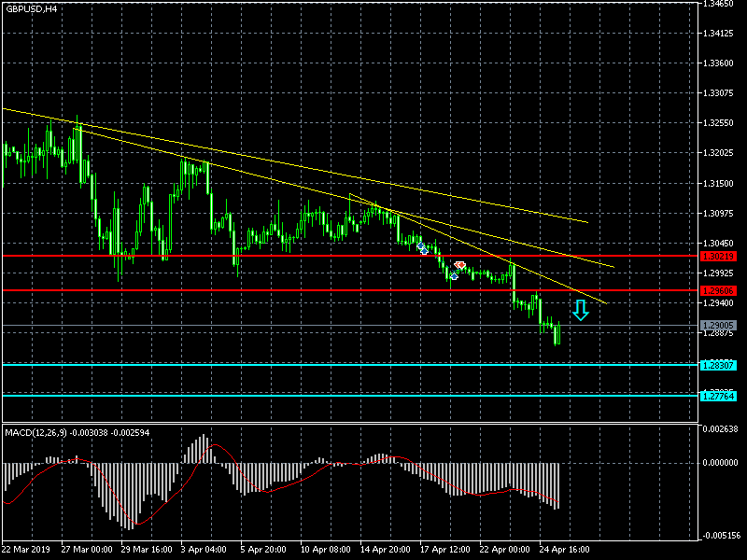Select the red 1.29606 price label

pos(718,291)
